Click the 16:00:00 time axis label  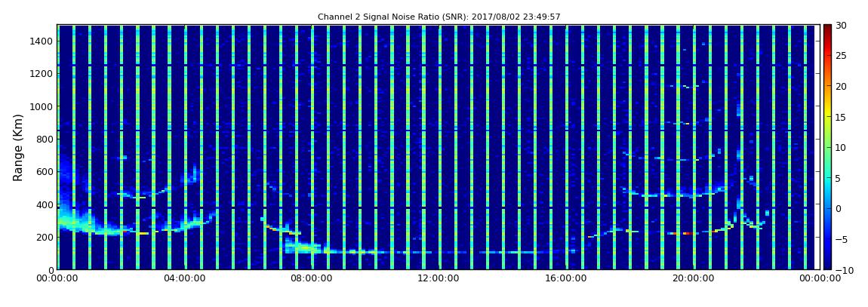click(565, 279)
